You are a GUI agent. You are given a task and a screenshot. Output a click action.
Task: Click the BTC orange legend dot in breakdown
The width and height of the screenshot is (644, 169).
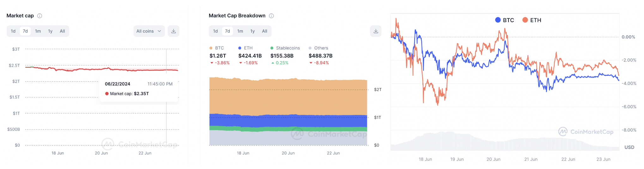[x=211, y=48]
